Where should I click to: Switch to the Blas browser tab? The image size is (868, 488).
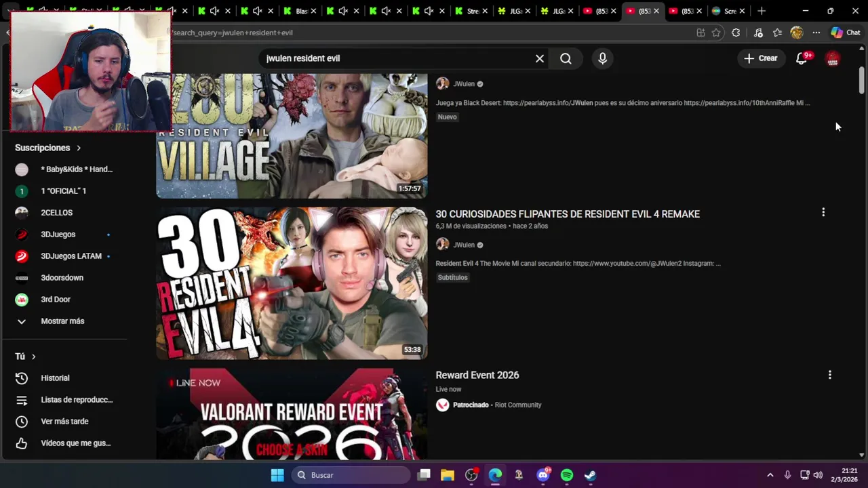pyautogui.click(x=296, y=11)
